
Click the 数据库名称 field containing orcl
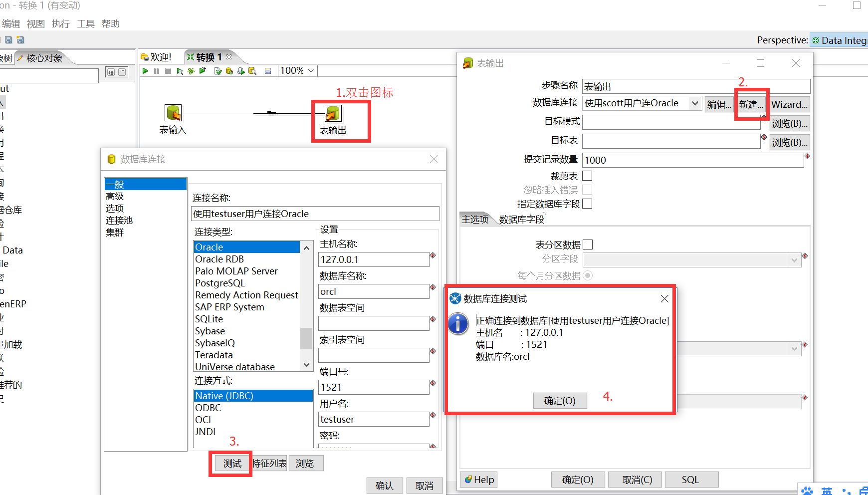point(374,291)
